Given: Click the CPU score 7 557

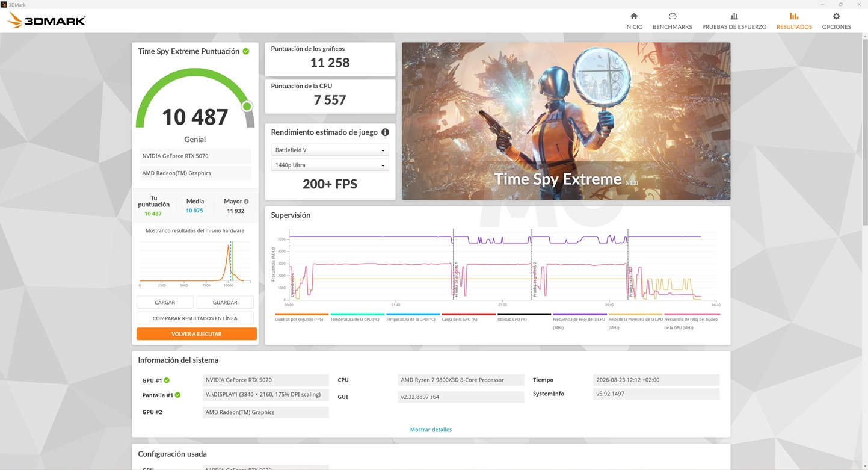Looking at the screenshot, I should point(330,100).
